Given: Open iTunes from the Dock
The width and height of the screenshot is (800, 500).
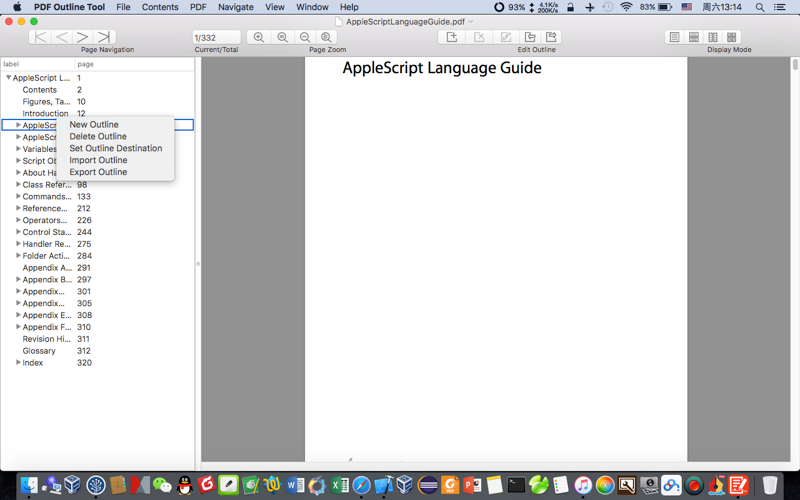Looking at the screenshot, I should [x=583, y=485].
